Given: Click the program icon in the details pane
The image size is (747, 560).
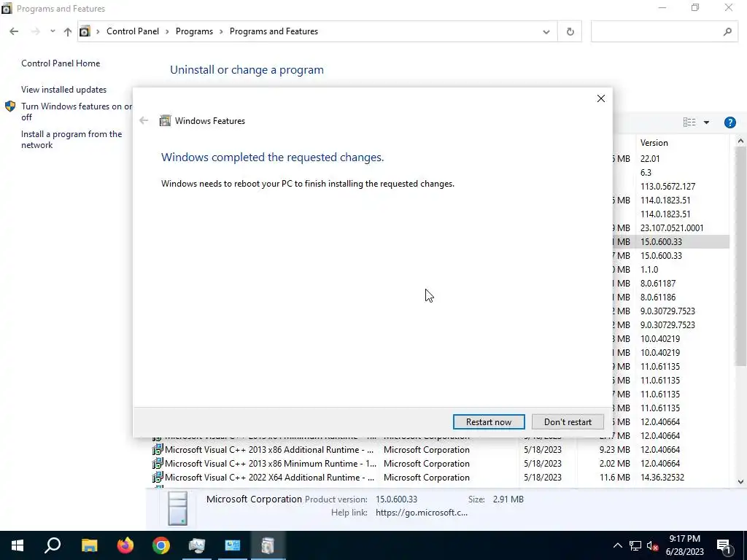Looking at the screenshot, I should pos(178,508).
